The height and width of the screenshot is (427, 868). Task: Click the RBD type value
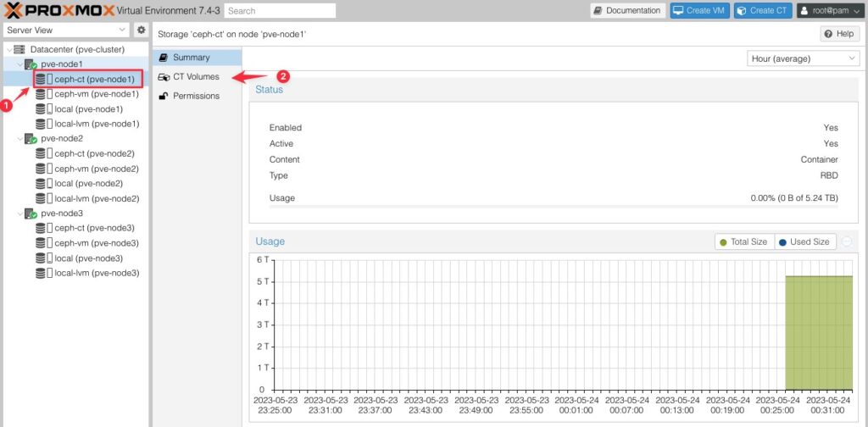coord(829,175)
